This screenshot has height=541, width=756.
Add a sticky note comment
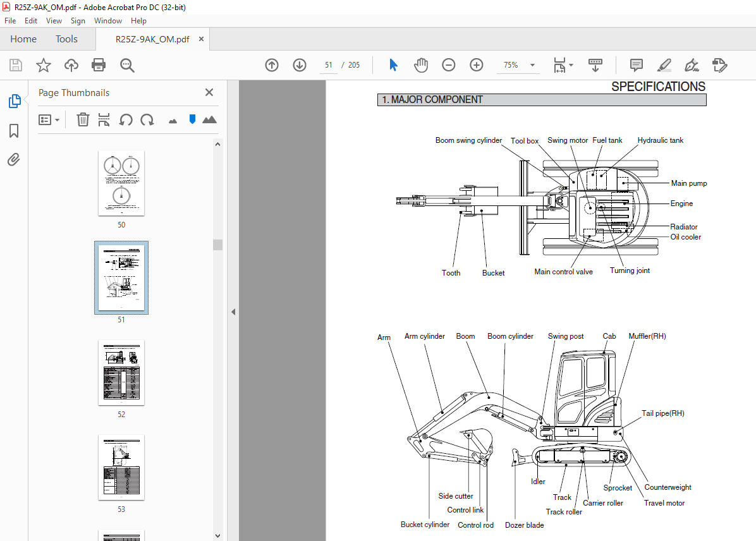click(x=637, y=65)
